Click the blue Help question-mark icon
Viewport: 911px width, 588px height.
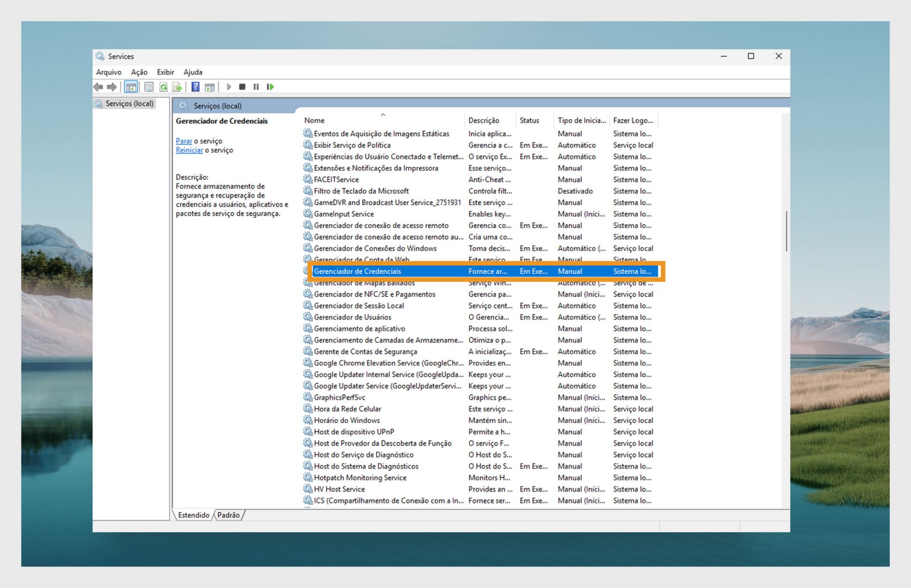(195, 87)
